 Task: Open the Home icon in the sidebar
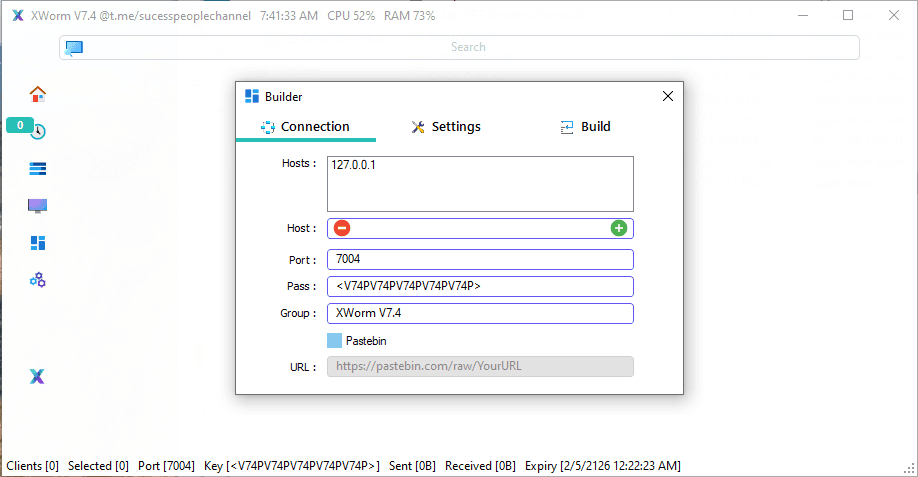(x=37, y=94)
